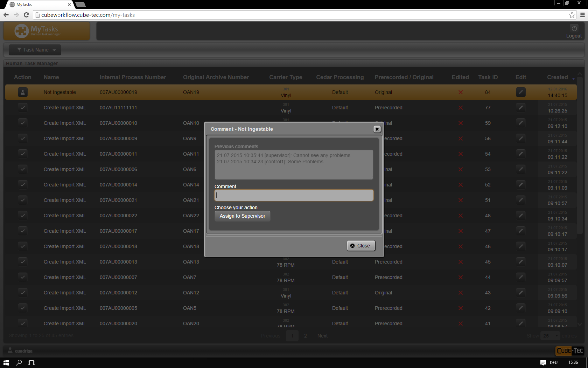
Task: Sort by Created column arrow
Action: click(573, 79)
